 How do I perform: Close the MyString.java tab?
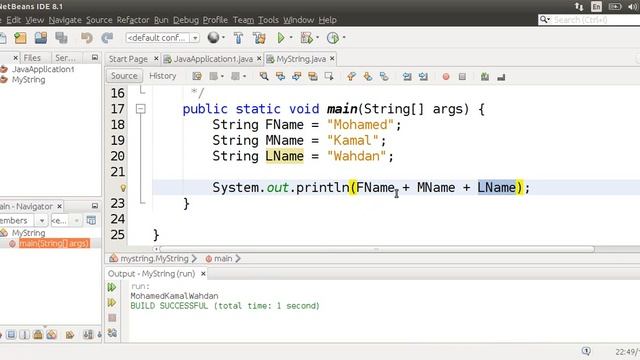(332, 59)
